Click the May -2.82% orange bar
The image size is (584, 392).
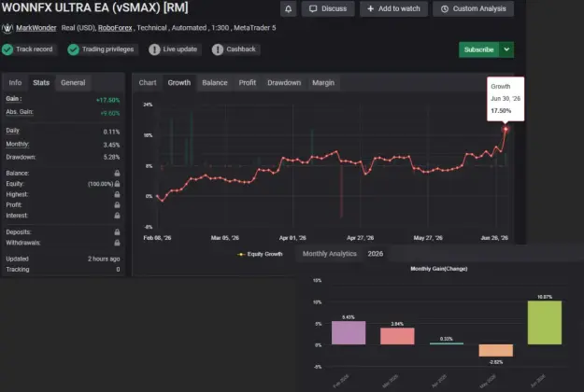[x=496, y=350]
